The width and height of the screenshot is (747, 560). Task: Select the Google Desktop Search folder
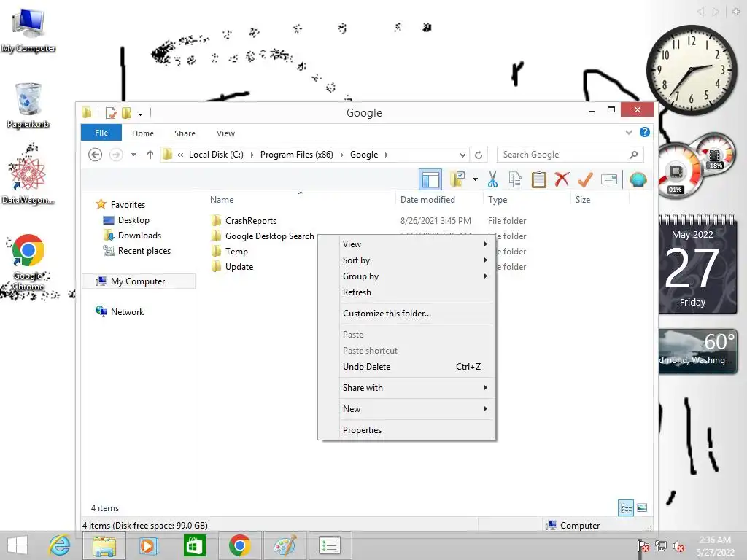270,236
